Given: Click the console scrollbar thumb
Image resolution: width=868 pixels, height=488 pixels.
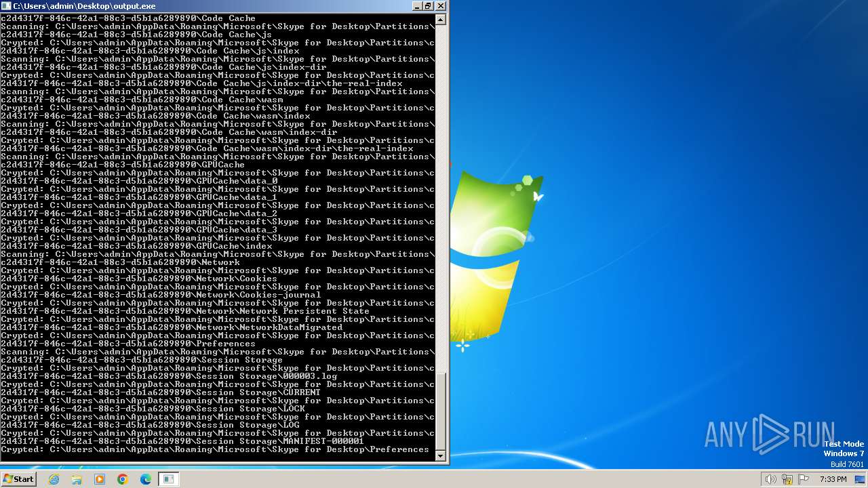Looking at the screenshot, I should [441, 411].
